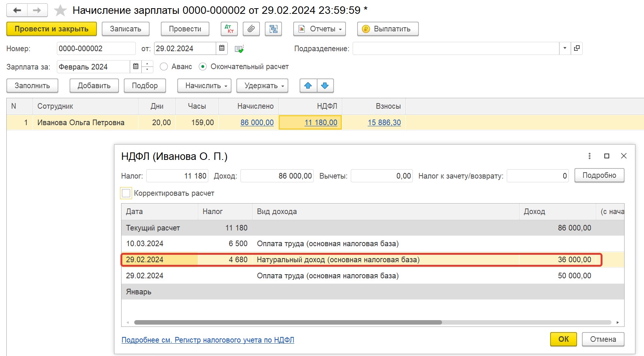Open the document structure icon
The height and width of the screenshot is (356, 644).
click(273, 29)
